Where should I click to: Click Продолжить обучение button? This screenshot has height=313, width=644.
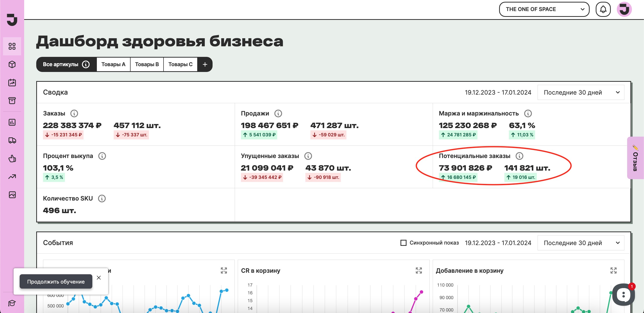pos(56,282)
